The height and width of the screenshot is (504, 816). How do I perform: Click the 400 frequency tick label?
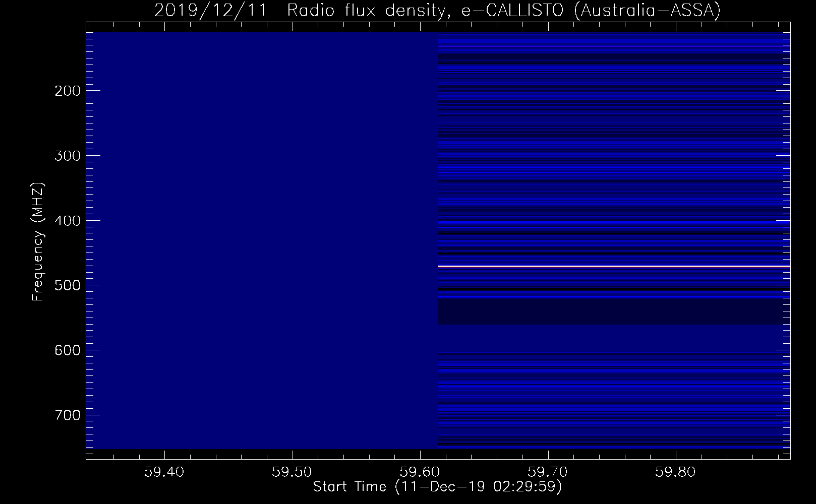coord(67,221)
